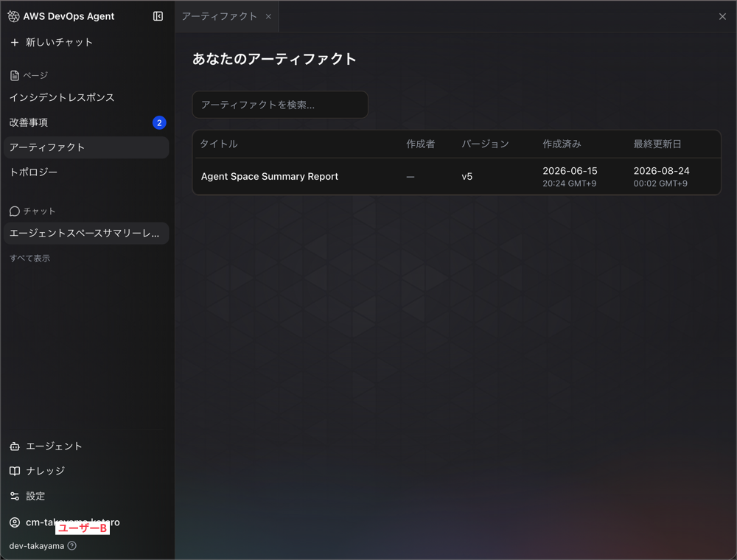Viewport: 737px width, 560px height.
Task: Open the ナレッジ section
Action: pos(45,471)
